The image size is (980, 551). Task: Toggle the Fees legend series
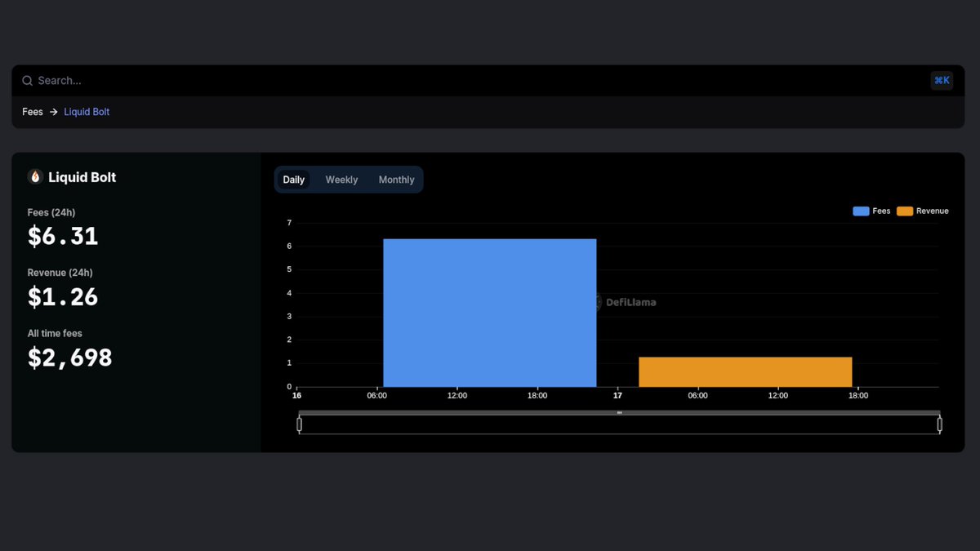pyautogui.click(x=871, y=211)
